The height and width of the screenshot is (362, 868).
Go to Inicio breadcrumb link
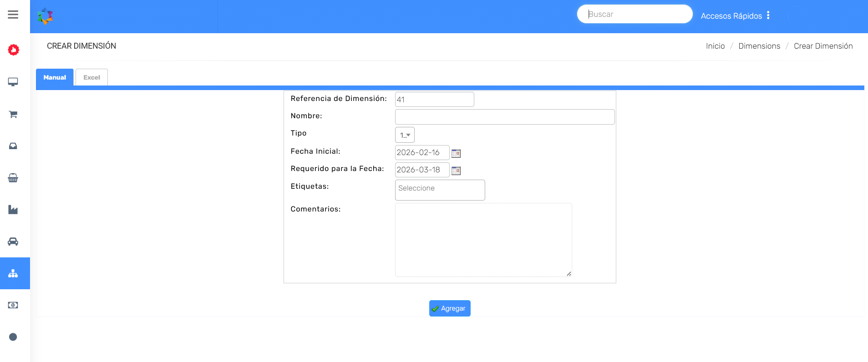tap(716, 46)
